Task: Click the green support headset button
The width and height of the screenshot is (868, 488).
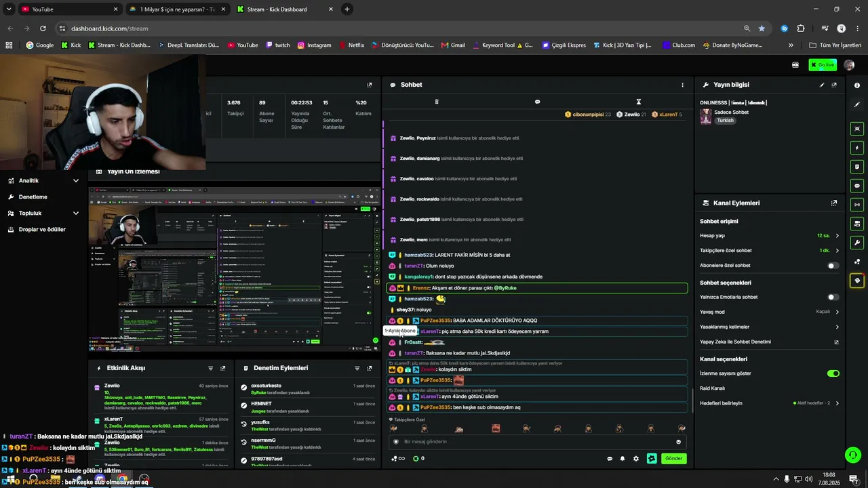Action: click(x=853, y=455)
